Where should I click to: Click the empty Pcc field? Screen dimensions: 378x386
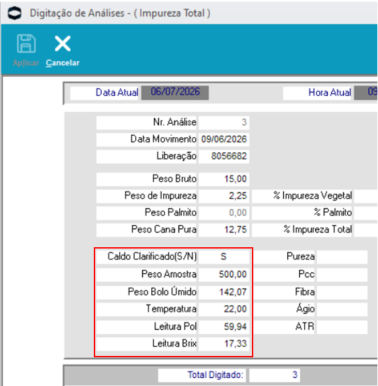(342, 274)
